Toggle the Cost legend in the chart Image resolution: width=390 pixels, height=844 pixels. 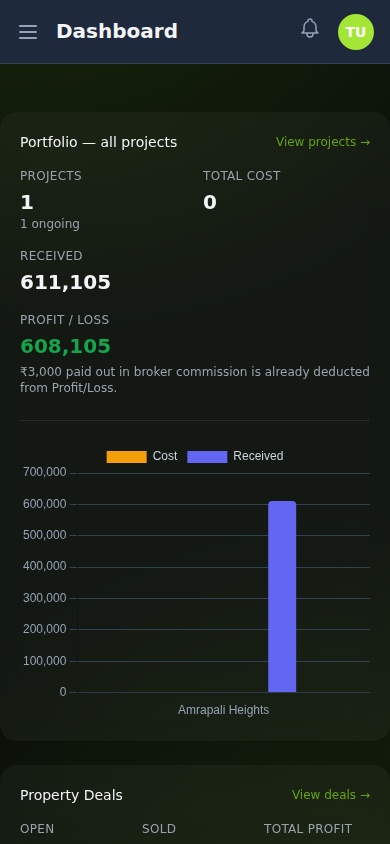pyautogui.click(x=141, y=456)
